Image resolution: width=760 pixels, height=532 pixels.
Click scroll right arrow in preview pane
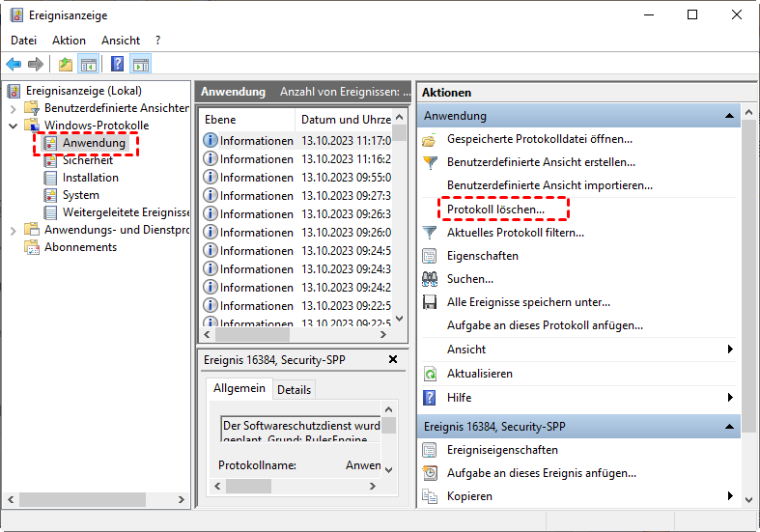[372, 486]
